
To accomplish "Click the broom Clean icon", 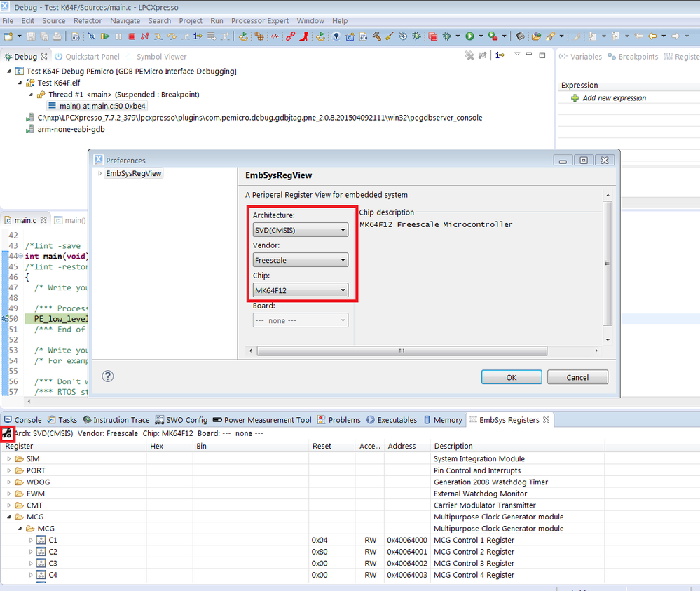I will coord(390,36).
